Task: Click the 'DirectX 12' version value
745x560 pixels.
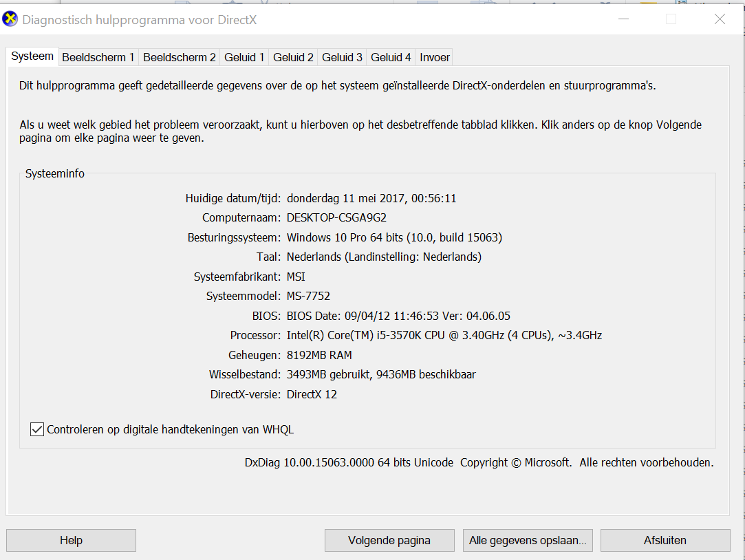Action: [312, 395]
